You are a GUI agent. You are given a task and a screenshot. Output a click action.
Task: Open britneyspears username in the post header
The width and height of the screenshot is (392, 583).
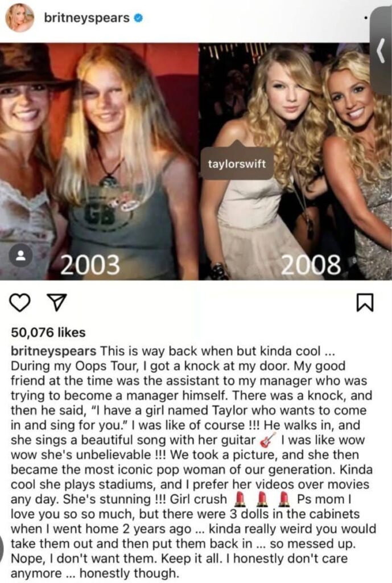86,18
